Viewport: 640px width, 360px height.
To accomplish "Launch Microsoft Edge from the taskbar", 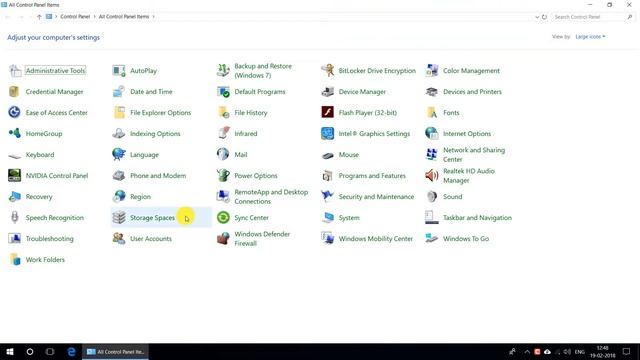I will click(x=71, y=351).
